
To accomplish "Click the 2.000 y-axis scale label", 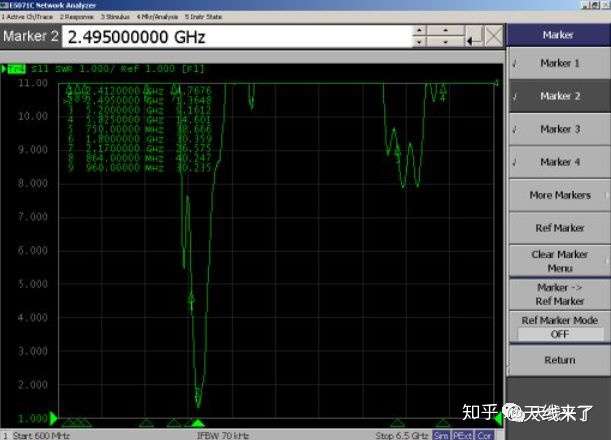I will point(33,385).
